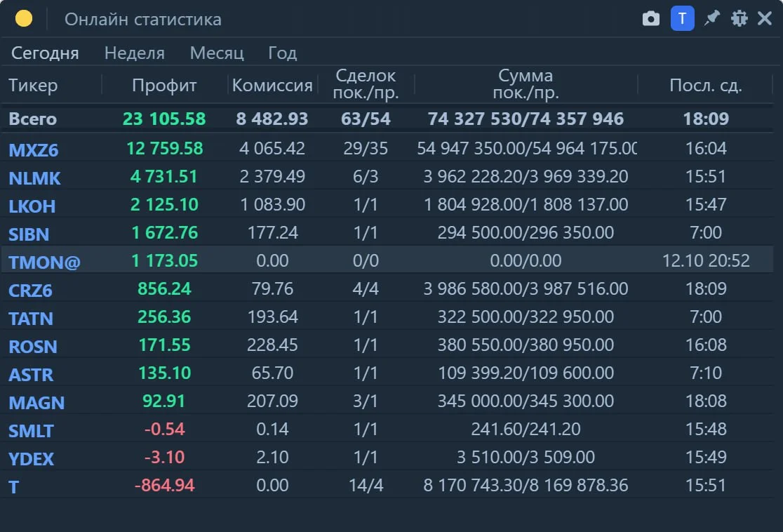Click the negative profit -864.94
Screen dimensions: 783x532
164,485
